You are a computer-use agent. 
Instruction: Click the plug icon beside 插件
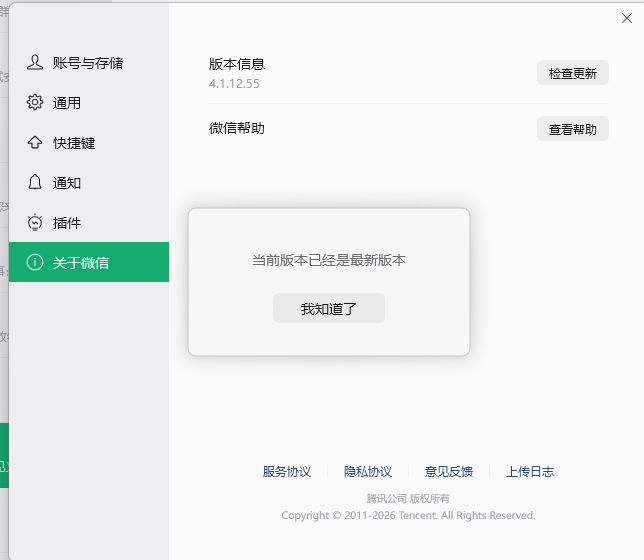point(35,222)
